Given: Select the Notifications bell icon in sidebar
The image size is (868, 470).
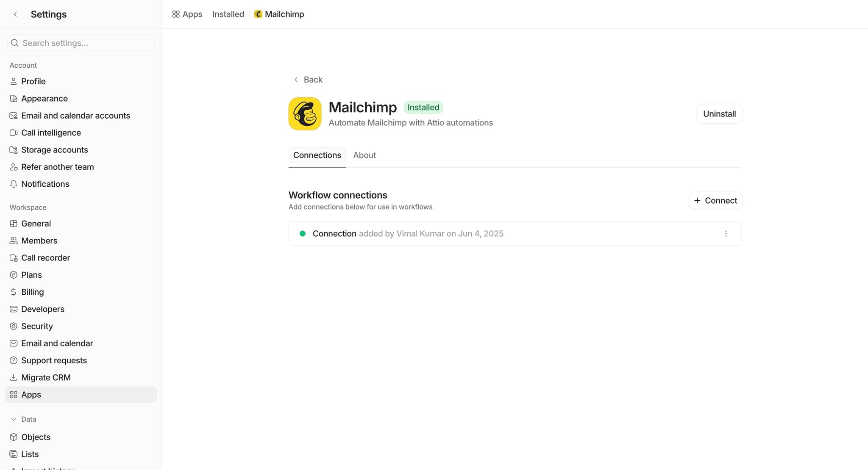Looking at the screenshot, I should 14,184.
